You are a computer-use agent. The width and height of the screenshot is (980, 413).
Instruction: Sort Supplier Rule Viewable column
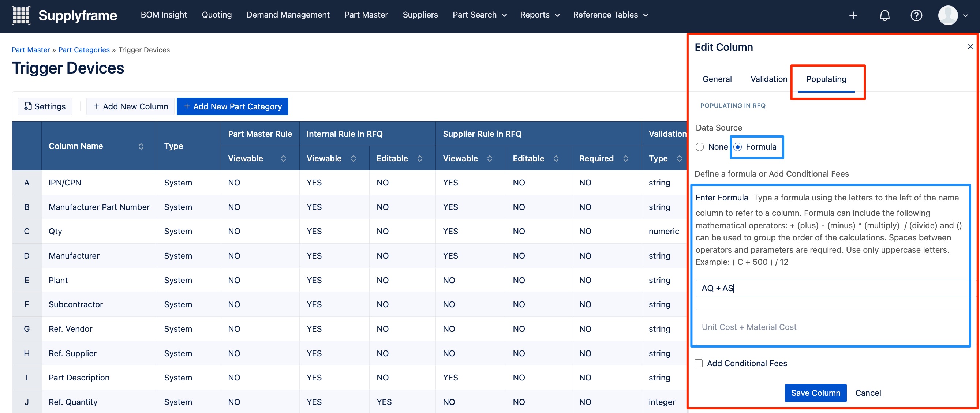coord(490,159)
